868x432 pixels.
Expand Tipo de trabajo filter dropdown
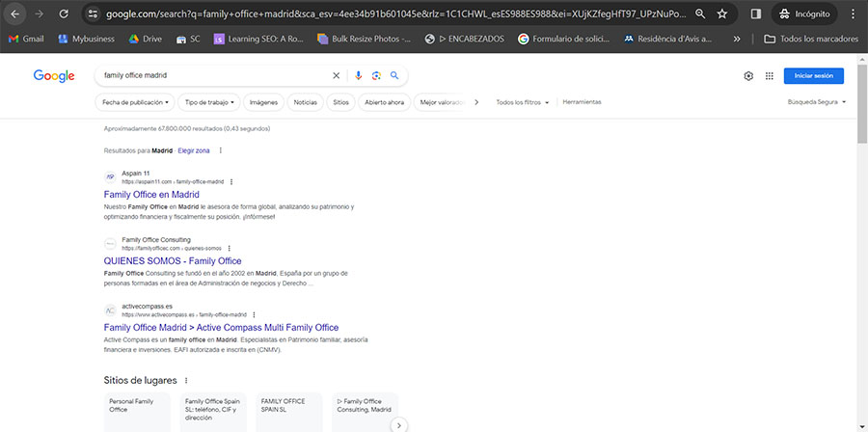coord(209,102)
